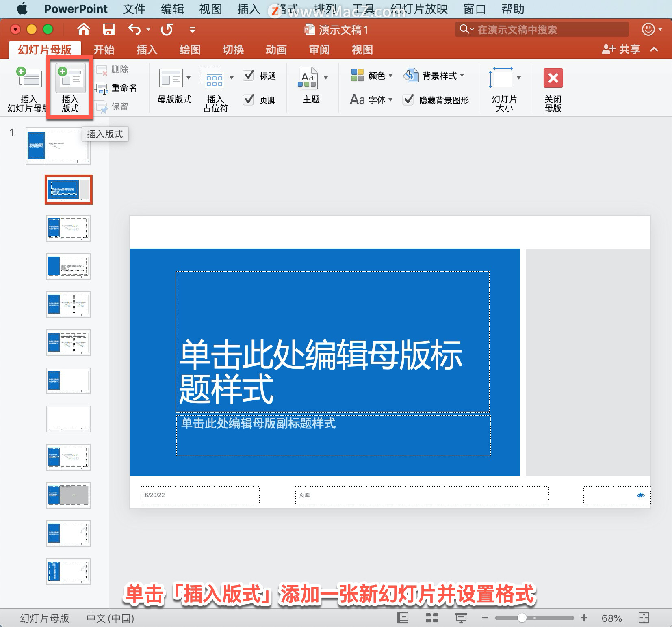Click the search presentation field
This screenshot has height=627, width=672.
tap(542, 29)
